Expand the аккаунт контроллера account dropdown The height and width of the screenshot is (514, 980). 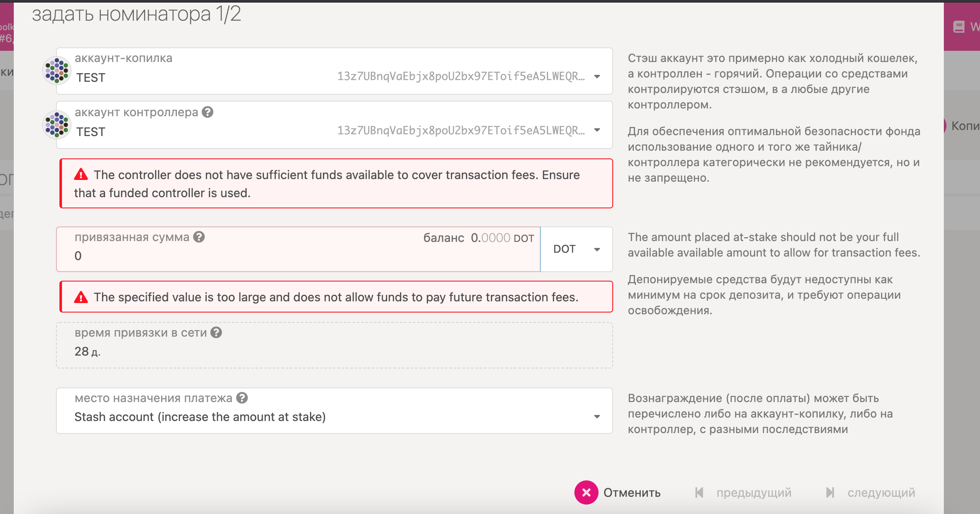[x=597, y=130]
